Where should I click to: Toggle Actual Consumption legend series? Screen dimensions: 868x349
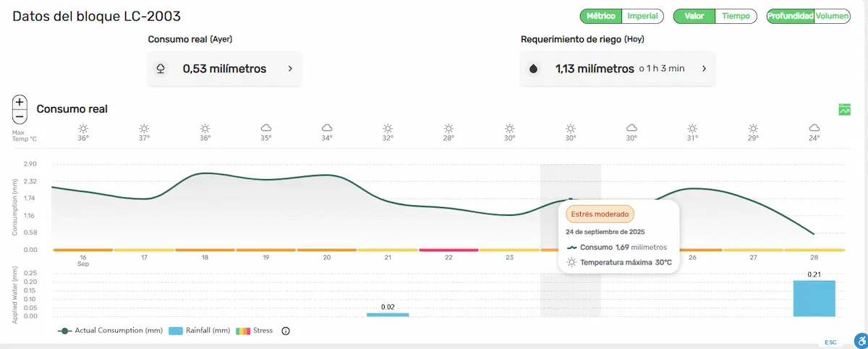pyautogui.click(x=111, y=331)
